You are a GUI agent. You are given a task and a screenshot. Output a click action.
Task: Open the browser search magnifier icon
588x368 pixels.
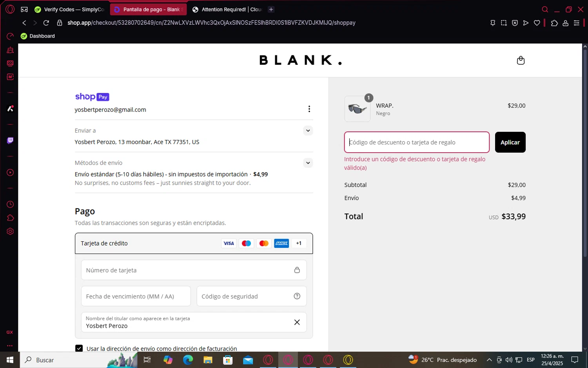(x=545, y=9)
